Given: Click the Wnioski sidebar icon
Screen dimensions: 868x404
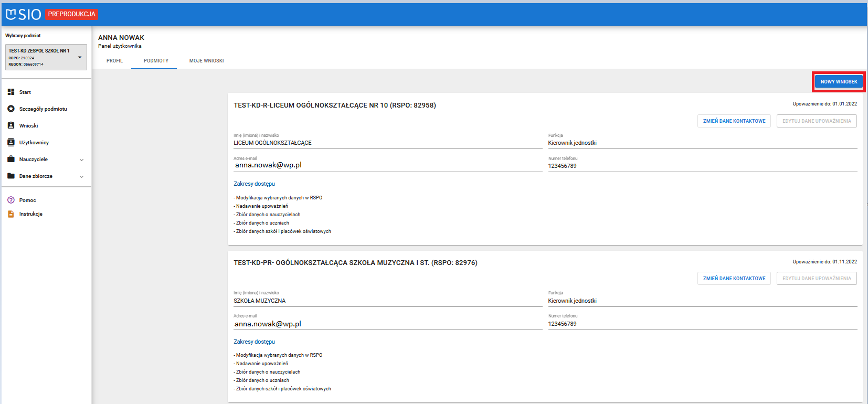Looking at the screenshot, I should (11, 125).
